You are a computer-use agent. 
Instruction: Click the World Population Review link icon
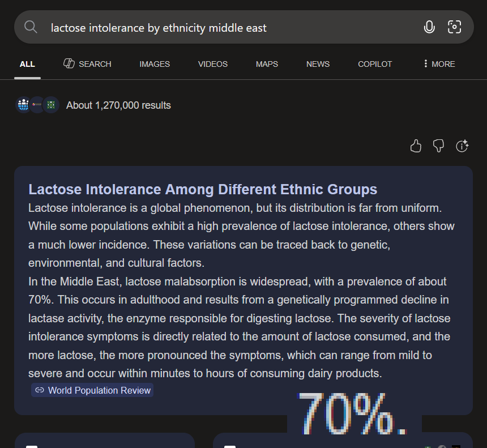tap(40, 390)
